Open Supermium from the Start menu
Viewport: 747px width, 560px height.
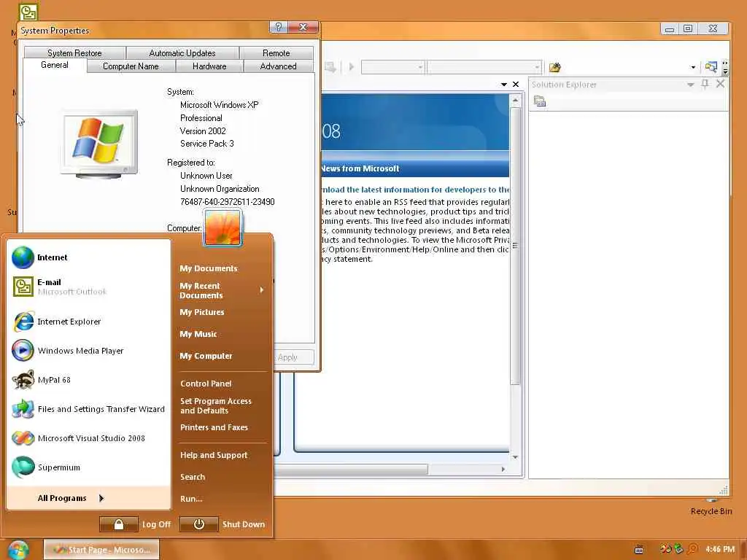coord(89,467)
